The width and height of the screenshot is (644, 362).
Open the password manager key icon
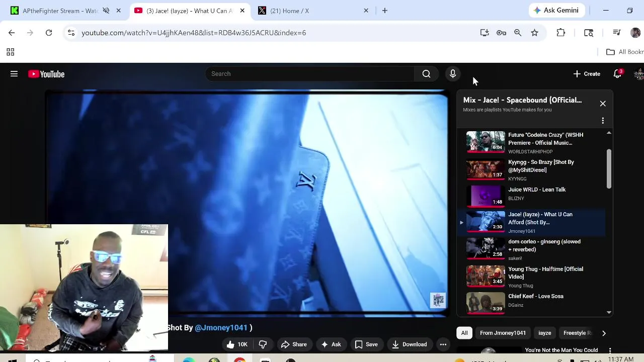(501, 33)
